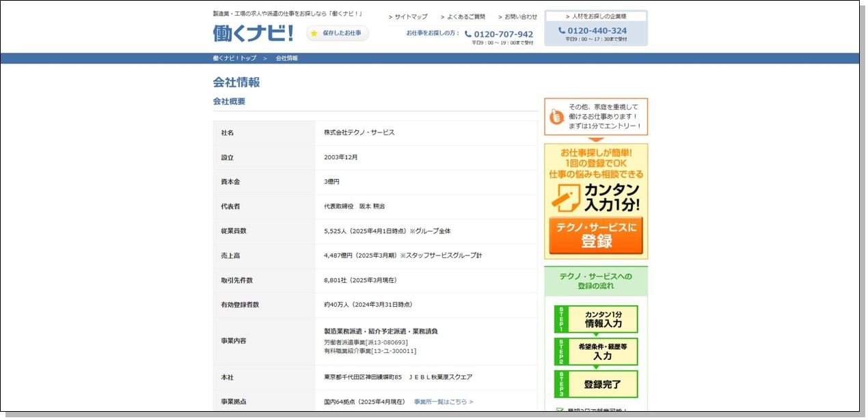Click license 有料職業紹介事業[13-ユ-300011]
This screenshot has height=420, width=868.
point(370,351)
